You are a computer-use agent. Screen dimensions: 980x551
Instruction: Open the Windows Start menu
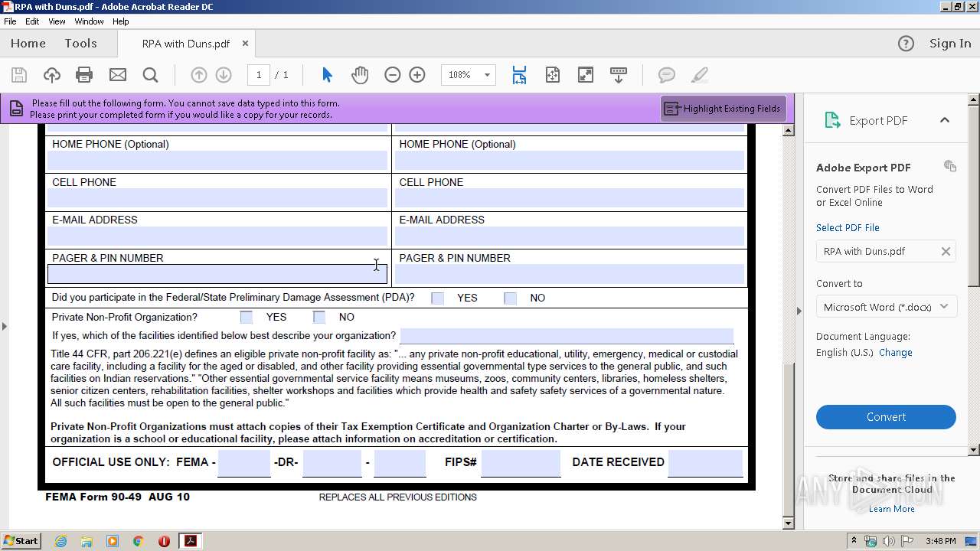pos(21,540)
